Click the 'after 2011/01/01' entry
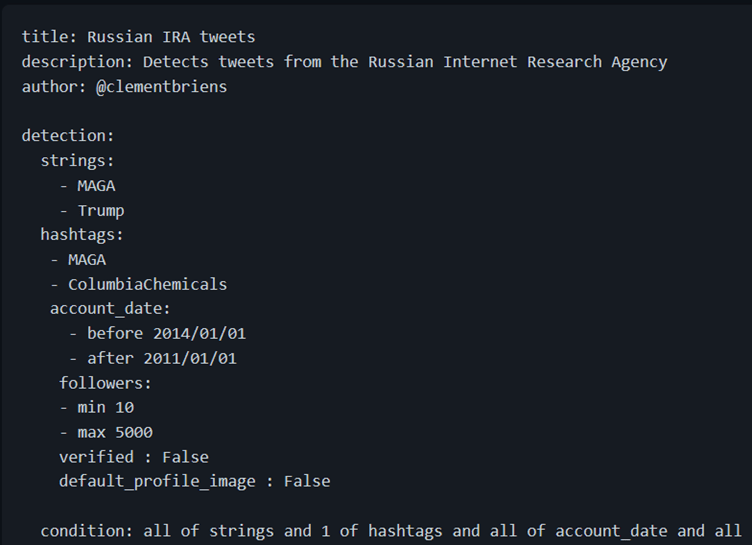The height and width of the screenshot is (545, 752). (x=162, y=358)
